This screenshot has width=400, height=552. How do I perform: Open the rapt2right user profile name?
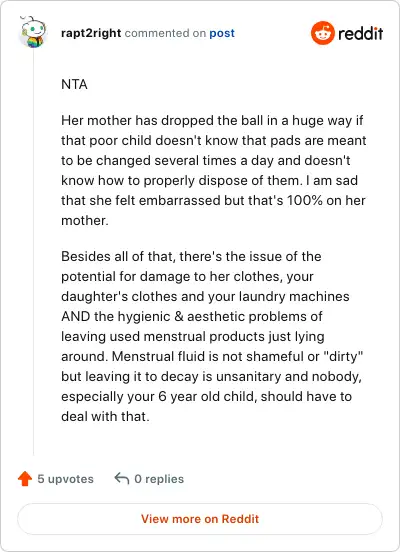(x=91, y=33)
